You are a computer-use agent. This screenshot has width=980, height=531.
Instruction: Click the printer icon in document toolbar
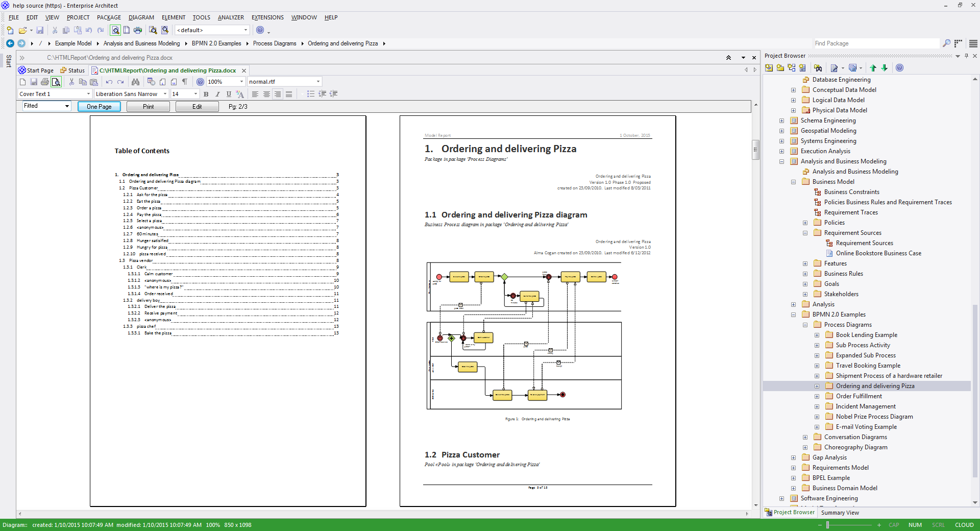click(44, 82)
